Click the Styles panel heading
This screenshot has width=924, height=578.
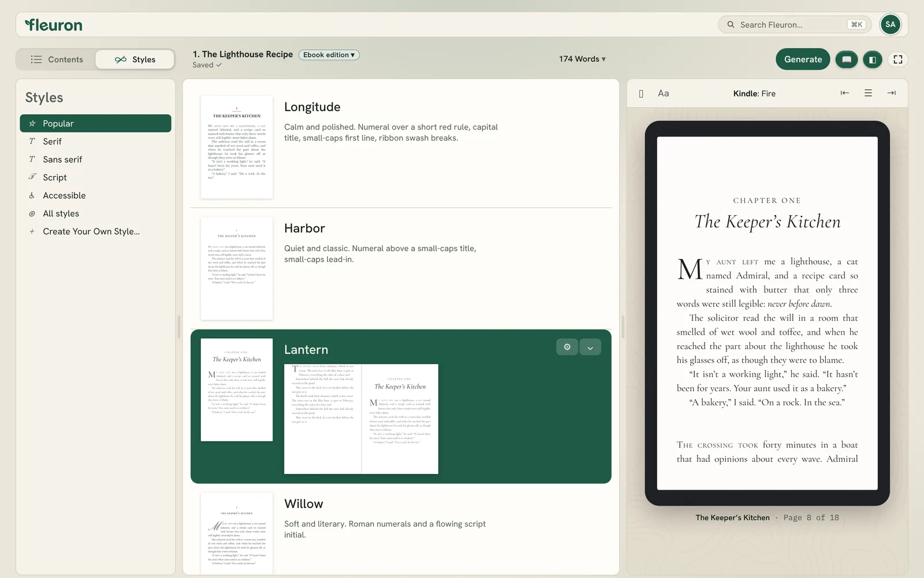coord(44,98)
